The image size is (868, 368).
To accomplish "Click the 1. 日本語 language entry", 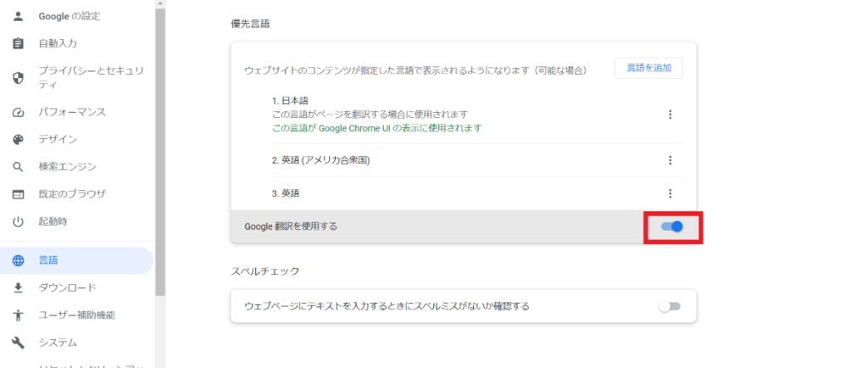I will [x=290, y=101].
